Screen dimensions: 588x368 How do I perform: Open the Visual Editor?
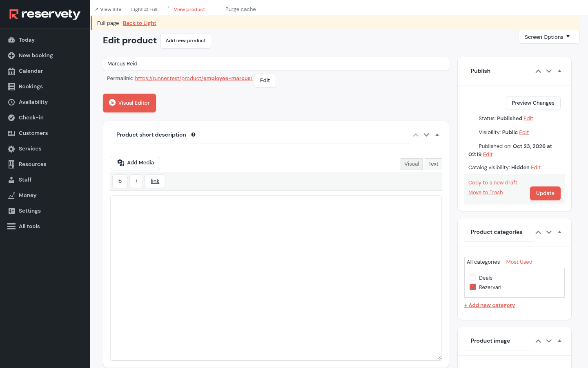(x=129, y=103)
